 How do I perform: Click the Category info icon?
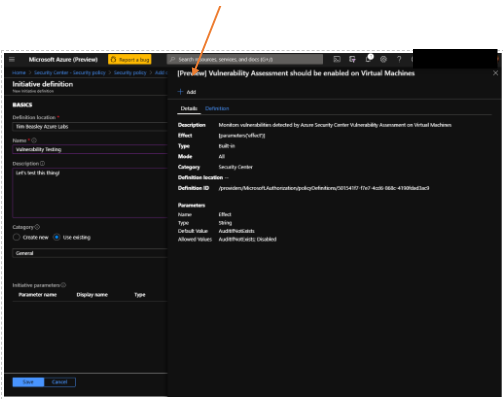point(37,227)
